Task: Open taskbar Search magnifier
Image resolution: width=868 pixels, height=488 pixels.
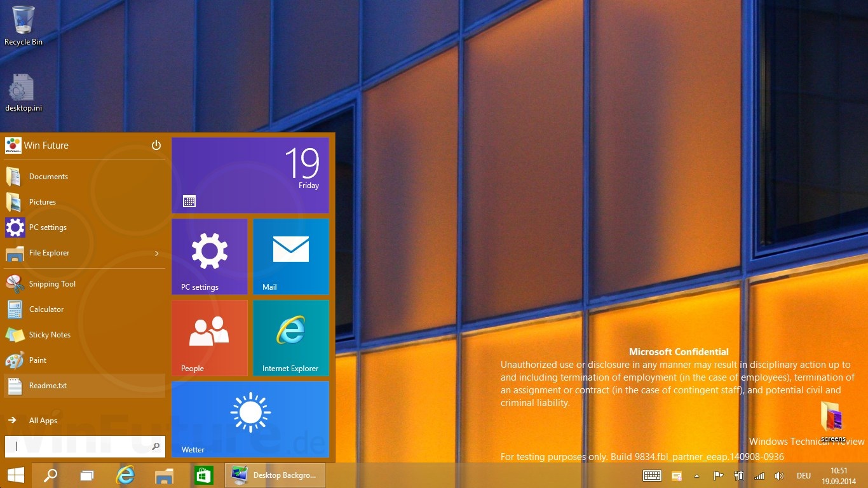Action: pyautogui.click(x=50, y=475)
